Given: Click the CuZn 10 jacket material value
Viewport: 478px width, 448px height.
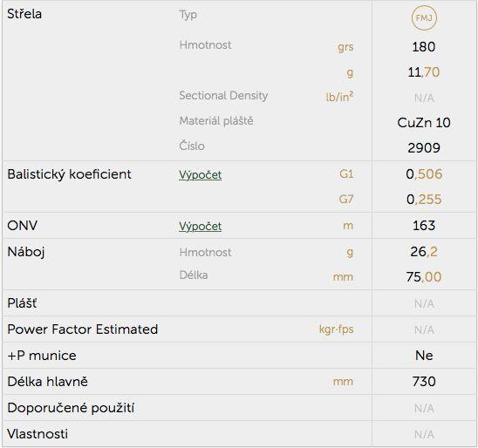Looking at the screenshot, I should (424, 123).
